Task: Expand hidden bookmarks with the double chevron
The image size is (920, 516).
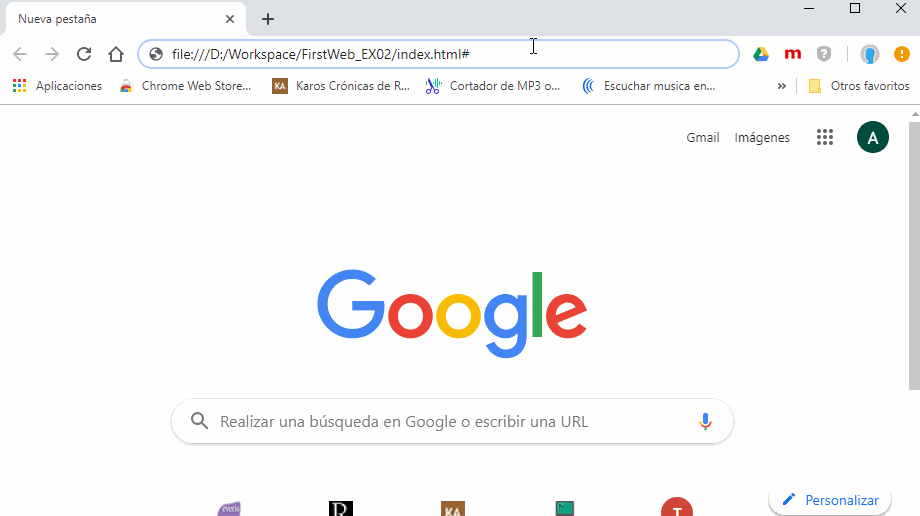Action: click(x=782, y=86)
